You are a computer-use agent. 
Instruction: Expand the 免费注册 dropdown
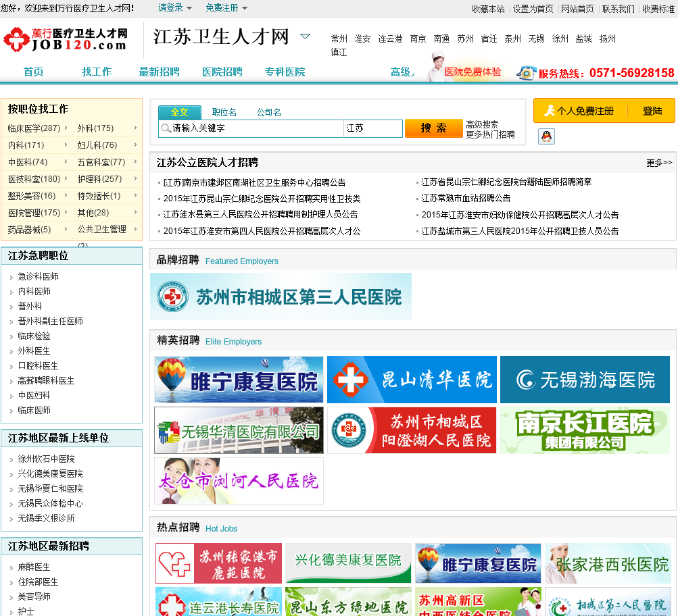point(245,8)
